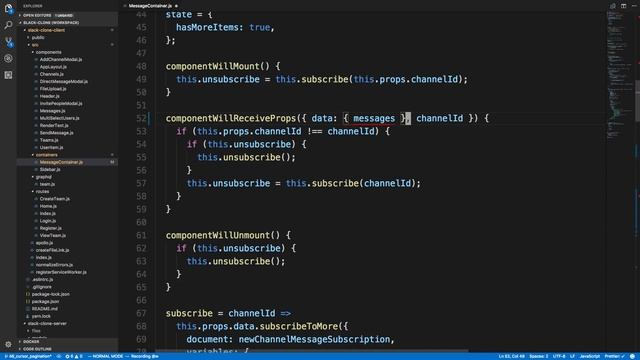This screenshot has width=640, height=360.
Task: Change language mode via JavaScript
Action: pos(590,356)
